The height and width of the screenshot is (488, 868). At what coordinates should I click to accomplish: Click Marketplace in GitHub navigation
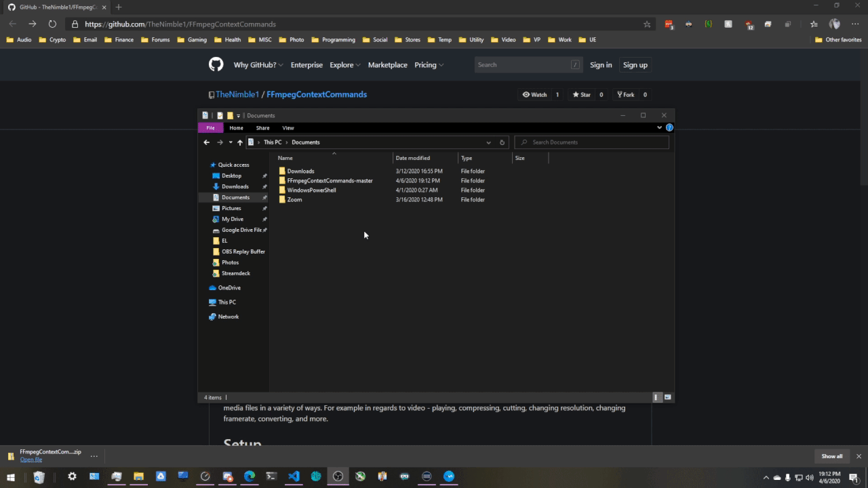(388, 65)
